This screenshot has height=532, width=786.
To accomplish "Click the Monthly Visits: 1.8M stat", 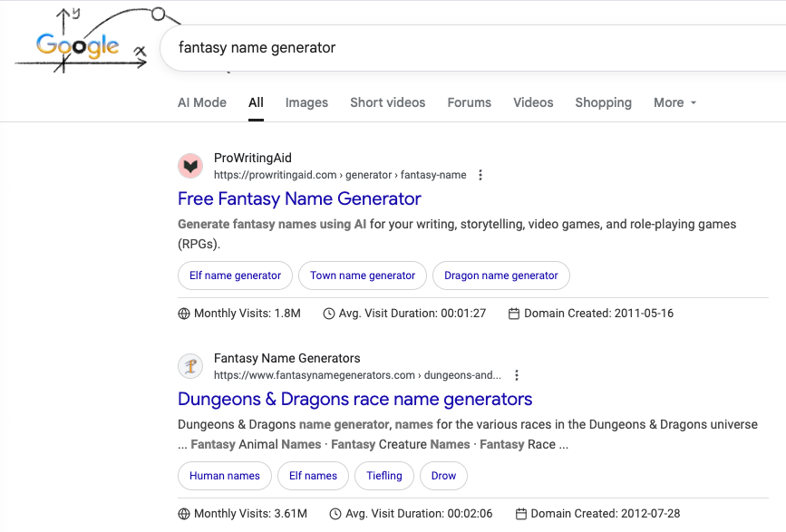I will tap(239, 314).
